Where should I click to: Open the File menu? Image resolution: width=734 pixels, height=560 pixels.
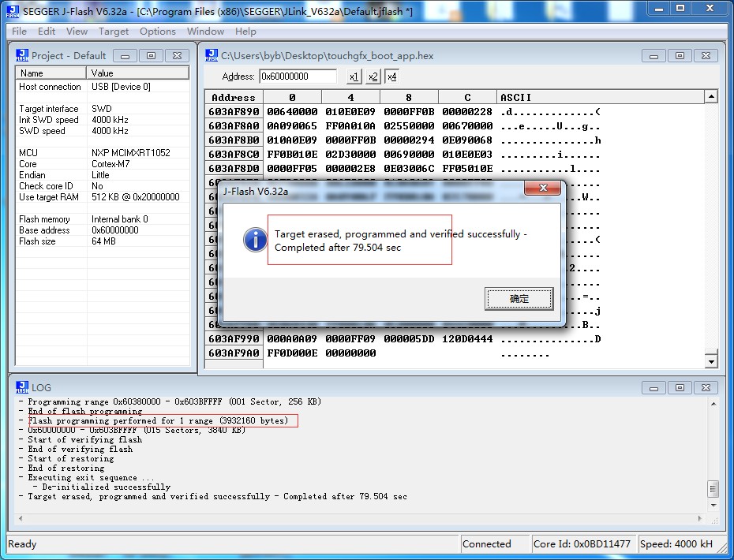pos(19,32)
